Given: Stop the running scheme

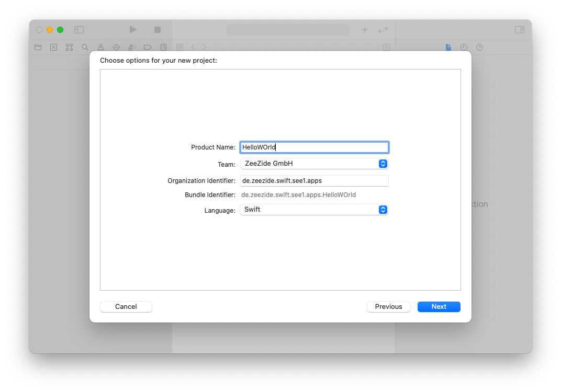Looking at the screenshot, I should tap(157, 30).
